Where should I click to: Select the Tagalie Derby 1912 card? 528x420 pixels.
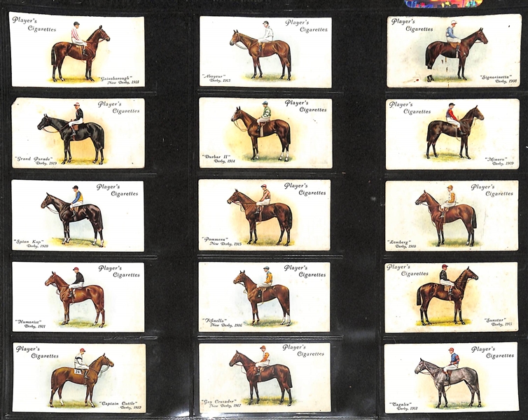(x=451, y=377)
